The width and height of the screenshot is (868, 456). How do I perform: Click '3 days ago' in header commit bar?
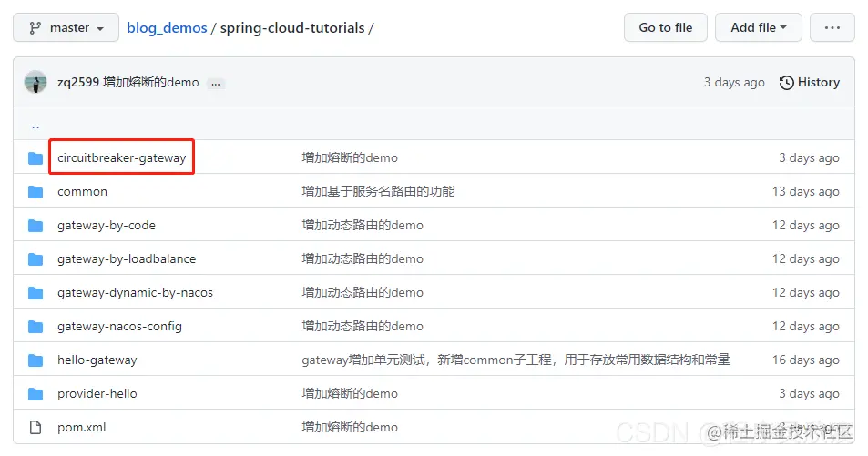pyautogui.click(x=734, y=83)
